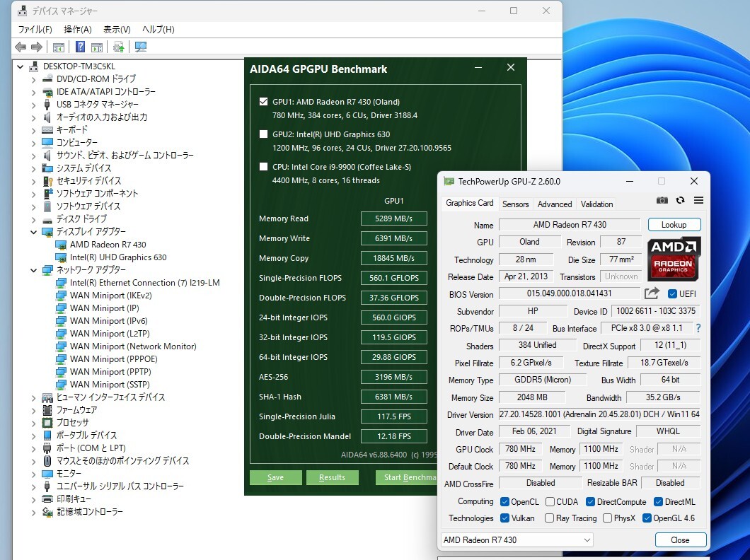Open the 表示(V) menu
Screen dimensions: 750x560
117,30
